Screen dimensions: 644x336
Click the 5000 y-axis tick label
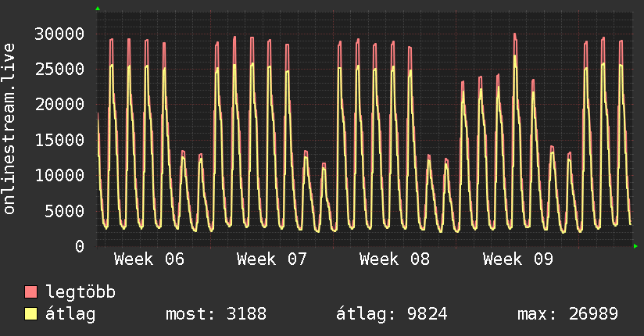[66, 211]
